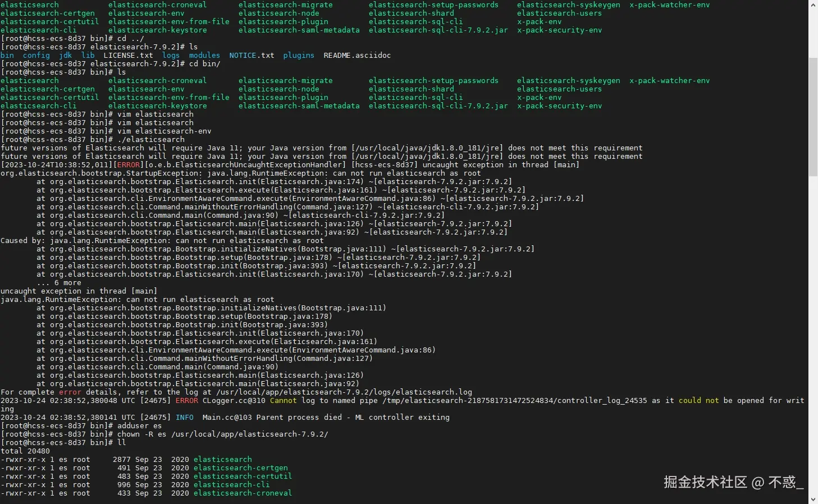Select LICENSE.txt in the directory listing
Viewport: 818px width, 504px height.
click(x=128, y=56)
